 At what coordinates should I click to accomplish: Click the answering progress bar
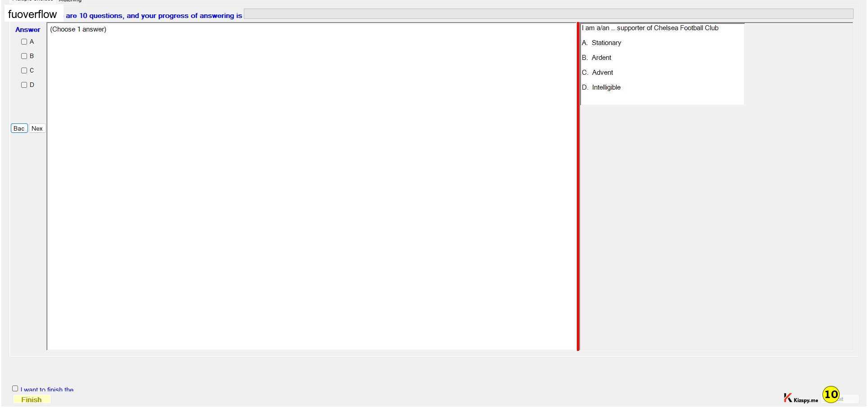click(x=548, y=14)
